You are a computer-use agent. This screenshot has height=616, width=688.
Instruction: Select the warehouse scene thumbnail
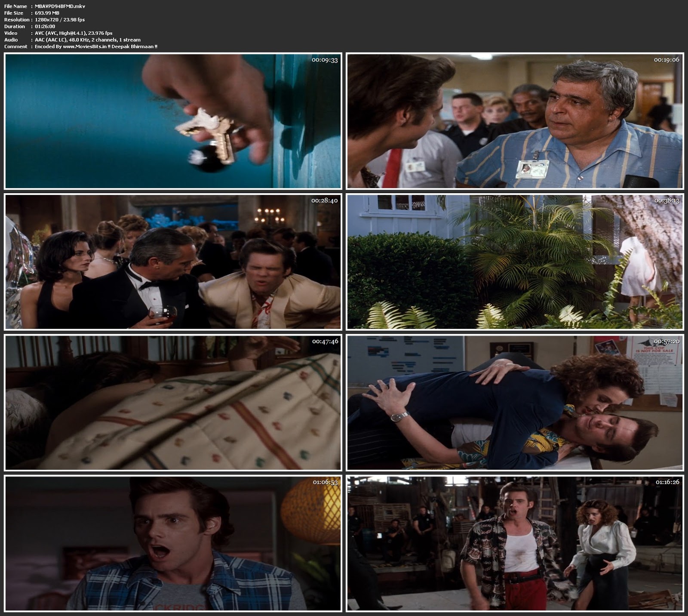tap(515, 543)
